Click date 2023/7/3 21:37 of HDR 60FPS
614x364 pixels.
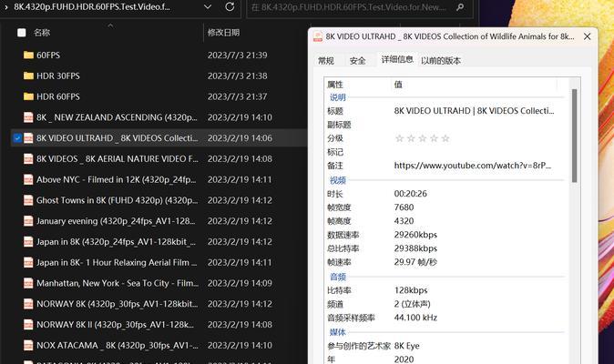(237, 96)
